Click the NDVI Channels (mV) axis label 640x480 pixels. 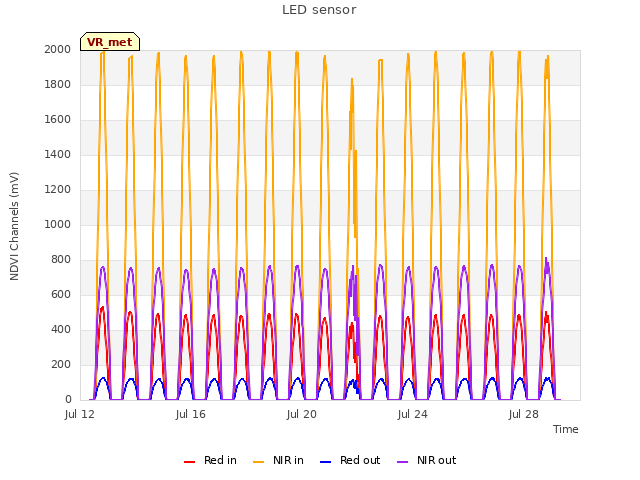(14, 226)
